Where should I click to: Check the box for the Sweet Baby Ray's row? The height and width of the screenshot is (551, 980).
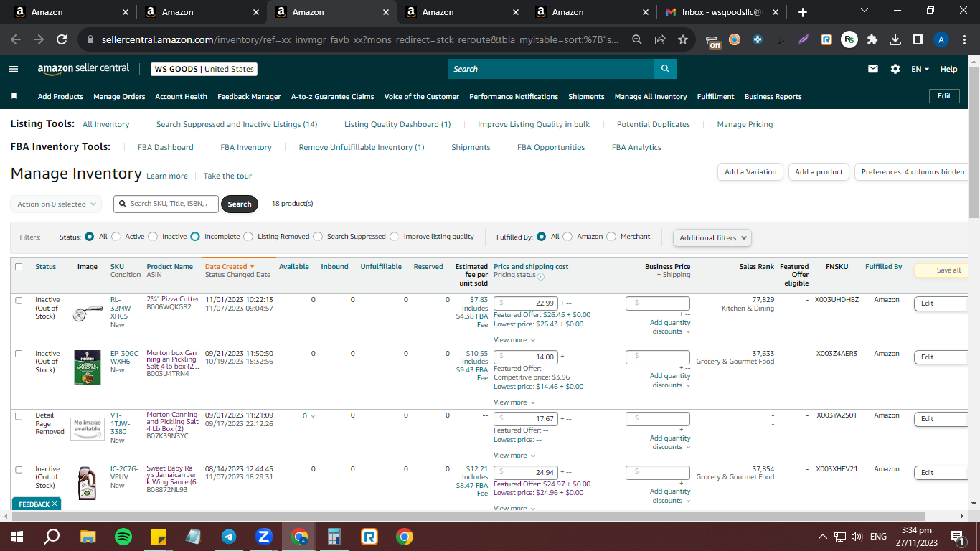19,470
